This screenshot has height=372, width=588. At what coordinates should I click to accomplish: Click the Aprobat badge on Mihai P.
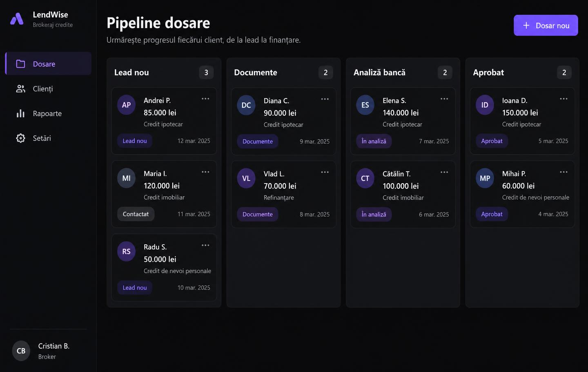click(x=492, y=214)
